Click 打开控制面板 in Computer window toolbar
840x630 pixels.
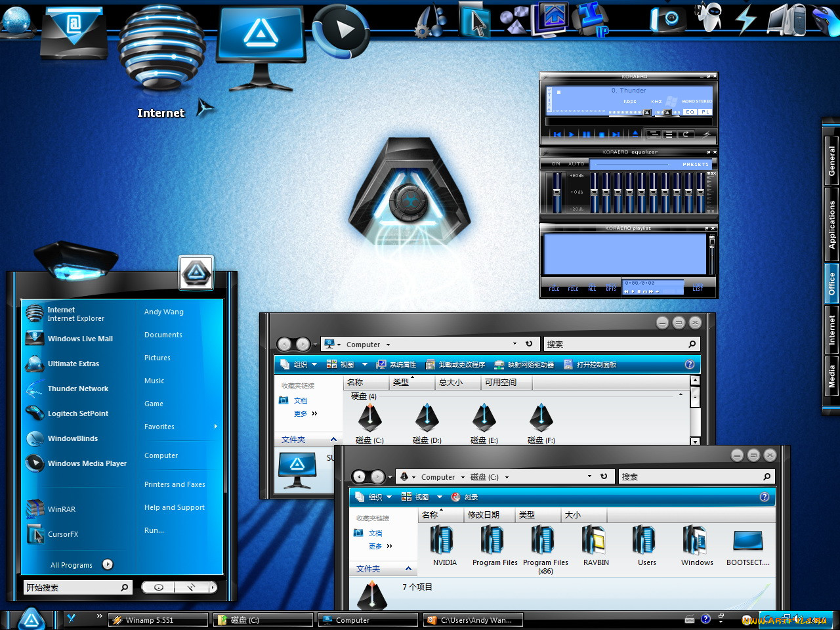click(590, 364)
